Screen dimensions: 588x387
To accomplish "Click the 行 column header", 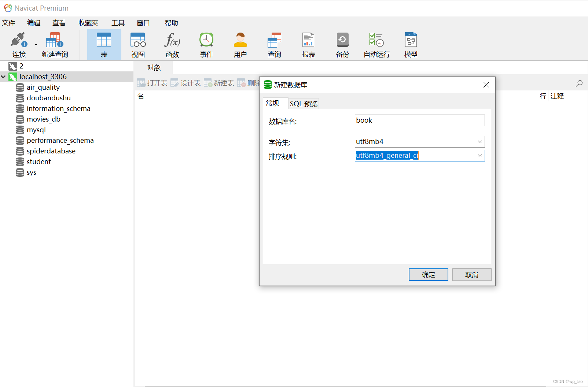I will coord(543,96).
